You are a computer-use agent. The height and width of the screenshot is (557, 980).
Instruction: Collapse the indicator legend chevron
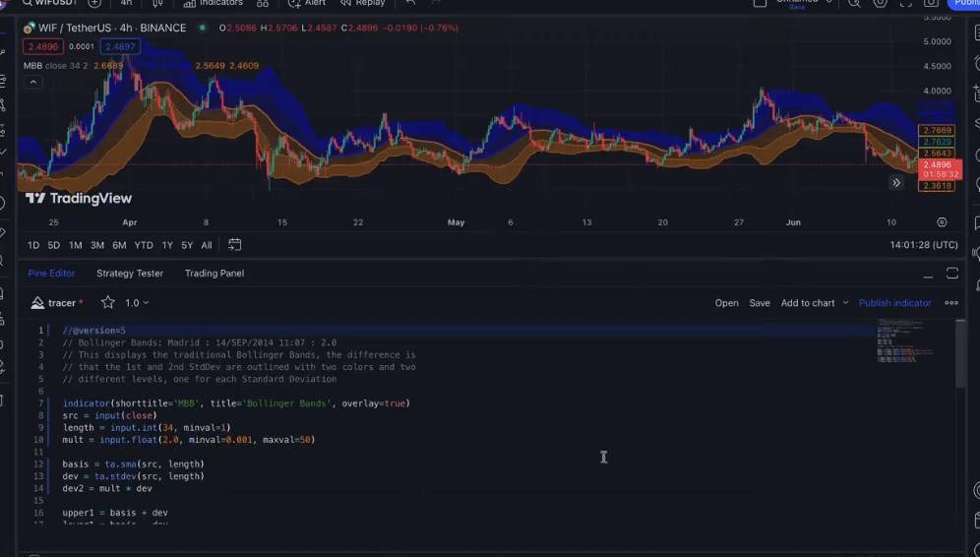coord(32,82)
